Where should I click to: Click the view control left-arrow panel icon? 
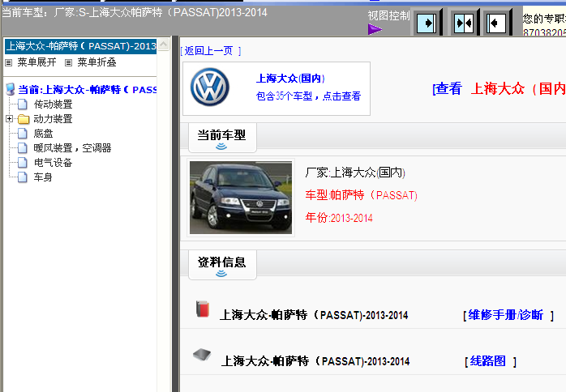click(x=496, y=23)
